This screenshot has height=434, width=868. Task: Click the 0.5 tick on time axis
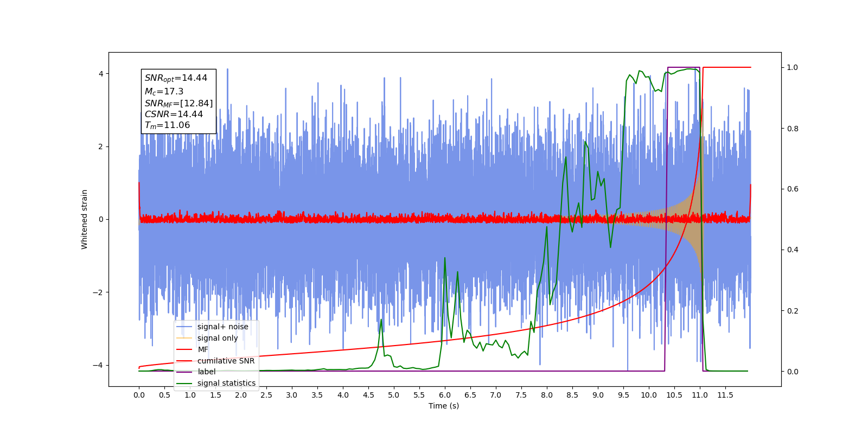pos(164,395)
